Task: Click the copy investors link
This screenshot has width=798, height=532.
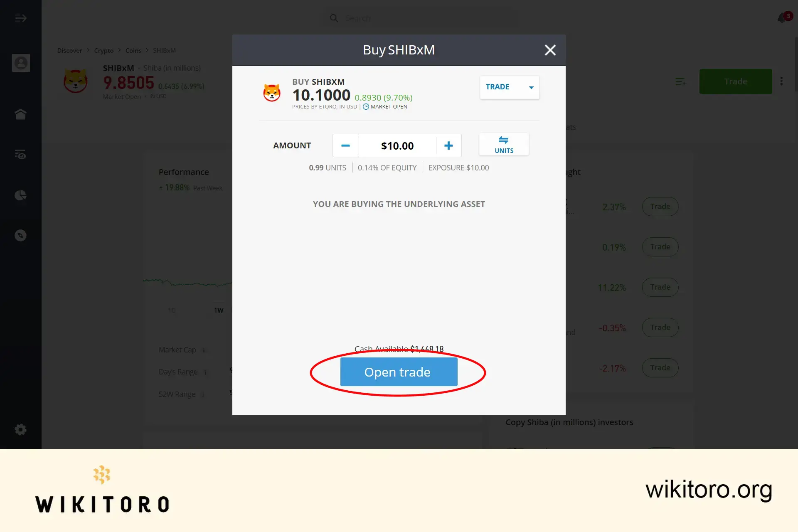Action: (569, 421)
